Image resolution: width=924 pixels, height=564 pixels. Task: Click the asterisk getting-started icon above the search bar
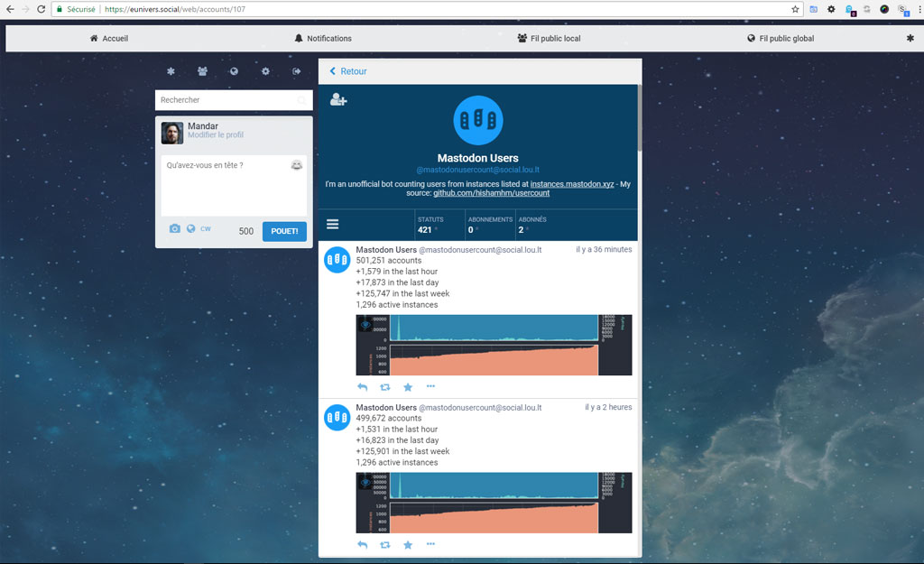[171, 70]
